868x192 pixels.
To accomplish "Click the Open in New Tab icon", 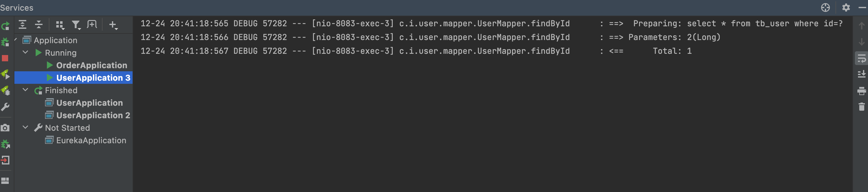I will 92,25.
